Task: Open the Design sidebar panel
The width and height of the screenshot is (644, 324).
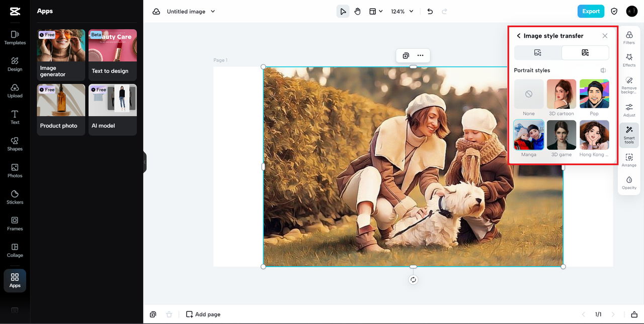Action: 15,64
